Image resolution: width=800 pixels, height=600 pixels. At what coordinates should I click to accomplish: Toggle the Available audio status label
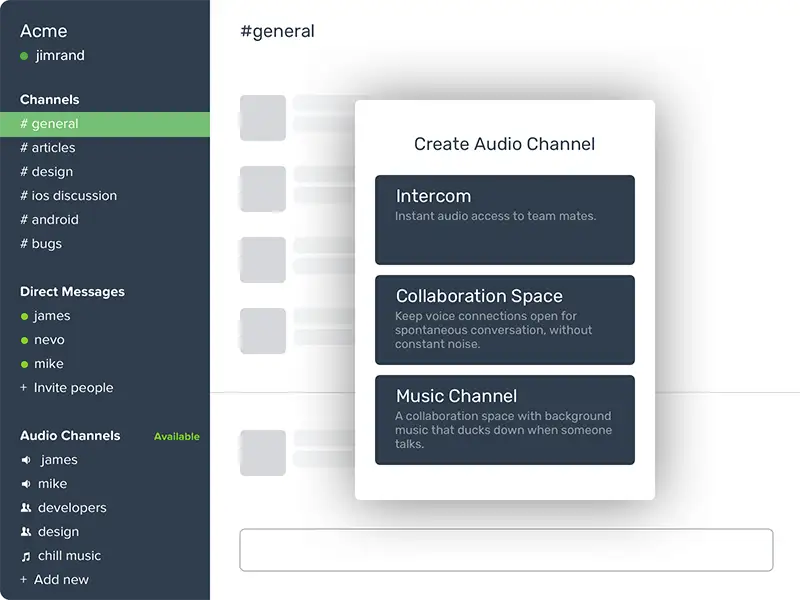tap(176, 437)
